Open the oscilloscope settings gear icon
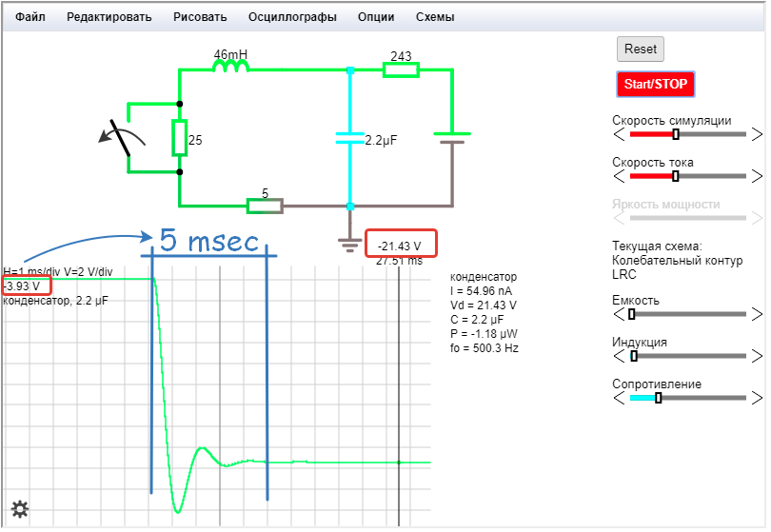 tap(19, 510)
